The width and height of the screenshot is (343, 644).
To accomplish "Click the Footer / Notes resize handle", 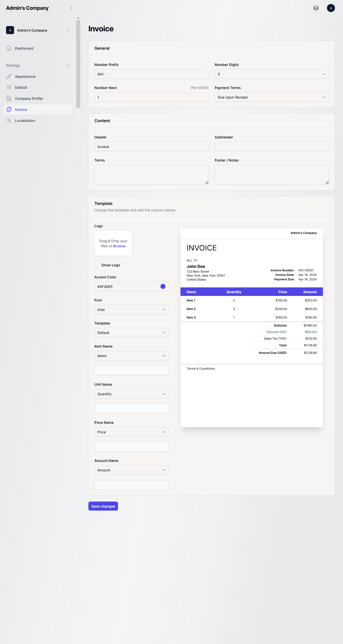I will (x=327, y=182).
